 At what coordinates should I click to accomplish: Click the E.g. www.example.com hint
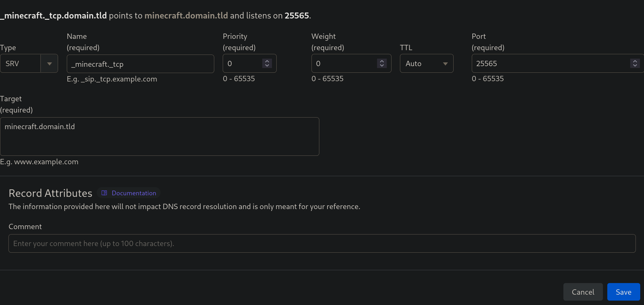coord(39,162)
